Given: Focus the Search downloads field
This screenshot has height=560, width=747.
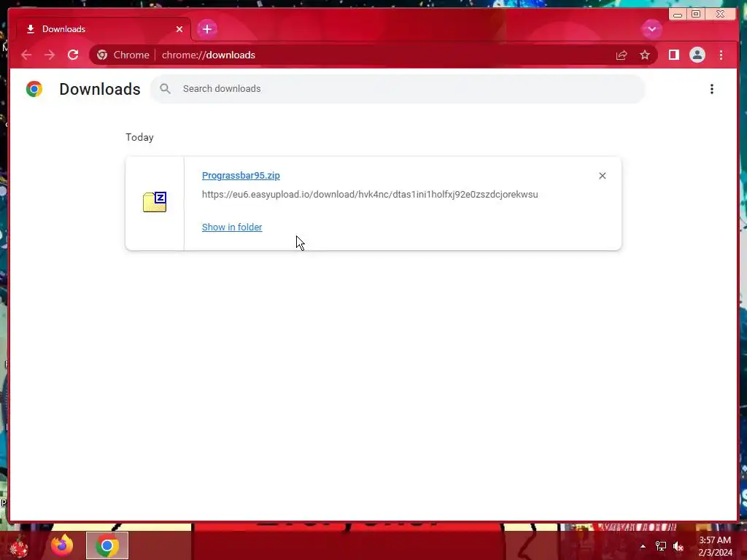Looking at the screenshot, I should [x=398, y=88].
